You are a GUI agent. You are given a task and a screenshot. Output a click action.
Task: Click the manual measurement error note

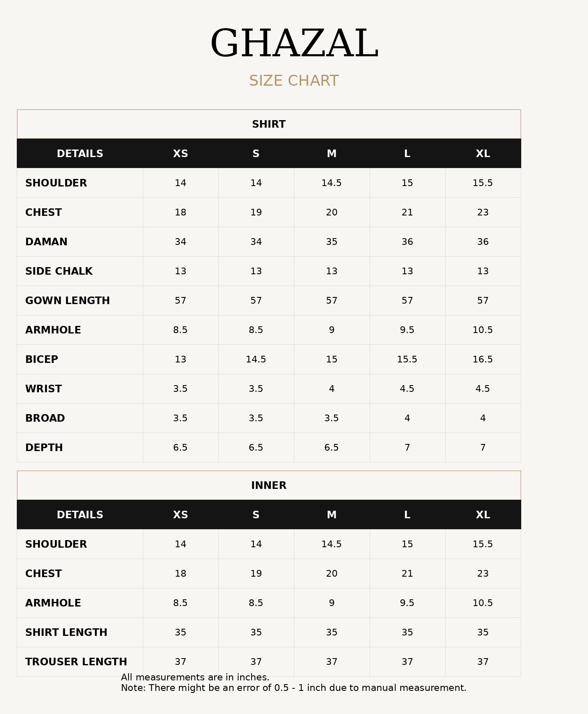294,688
